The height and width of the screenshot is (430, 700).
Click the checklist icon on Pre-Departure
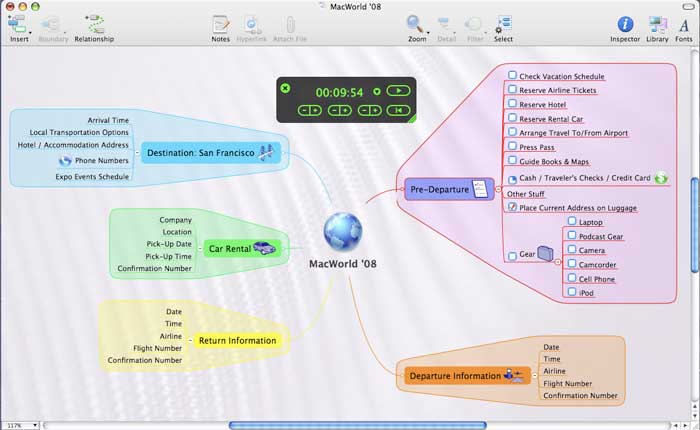[x=480, y=189]
